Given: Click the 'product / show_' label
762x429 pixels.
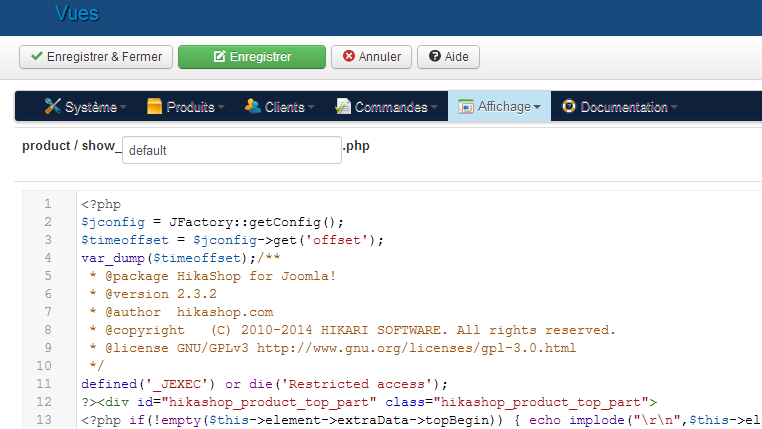Looking at the screenshot, I should [x=71, y=146].
